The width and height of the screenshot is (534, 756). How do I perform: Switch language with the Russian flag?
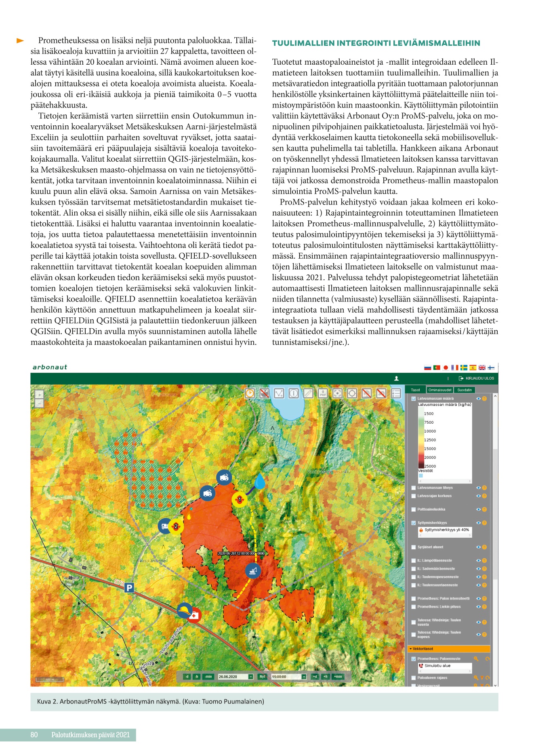tap(427, 367)
